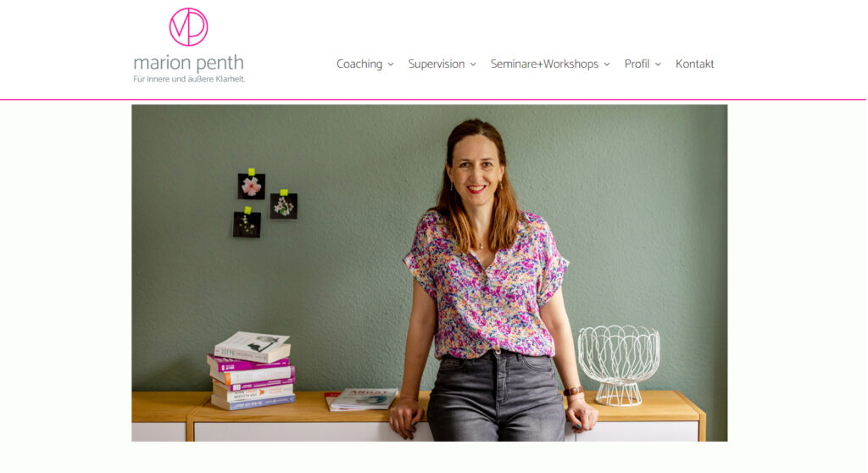
Task: Go to the Kontakt page
Action: pyautogui.click(x=694, y=64)
